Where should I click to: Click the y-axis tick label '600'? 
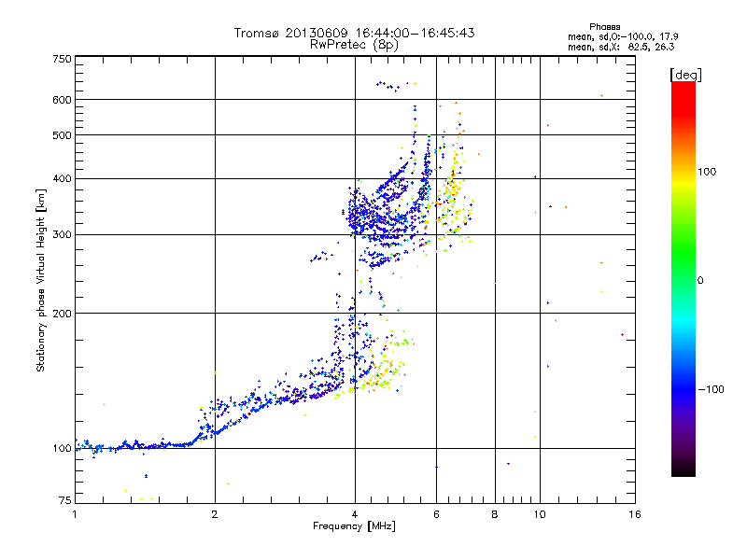63,100
